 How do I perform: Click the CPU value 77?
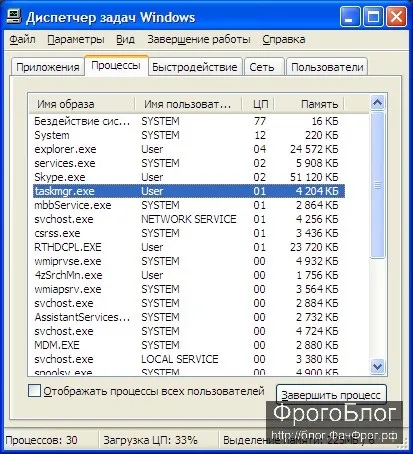click(260, 121)
